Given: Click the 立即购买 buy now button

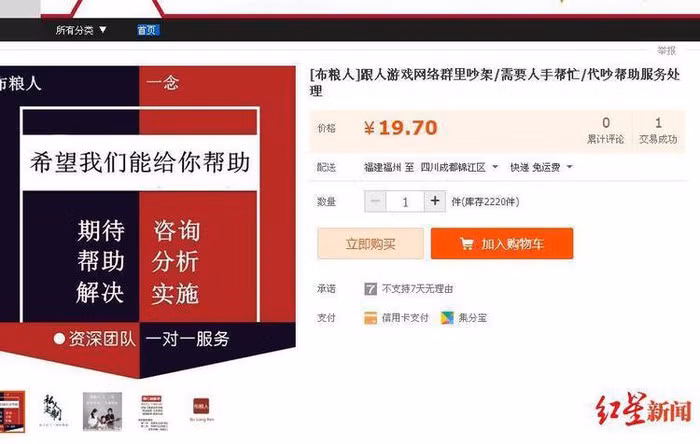Looking at the screenshot, I should tap(371, 244).
